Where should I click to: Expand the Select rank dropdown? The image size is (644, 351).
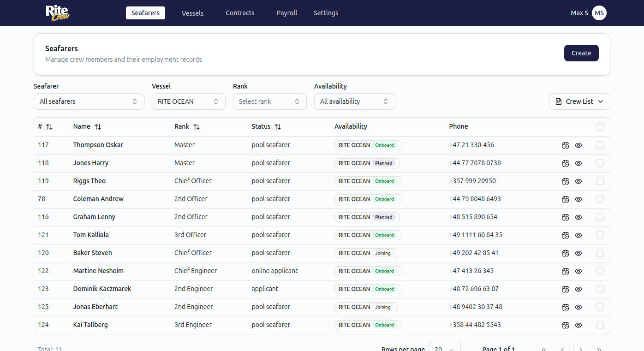tap(269, 101)
